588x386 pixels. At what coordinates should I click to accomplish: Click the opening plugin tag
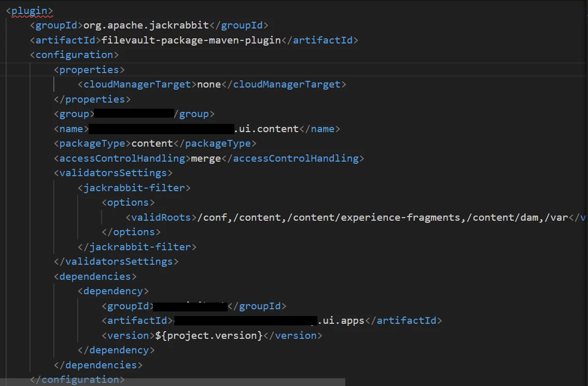click(29, 11)
